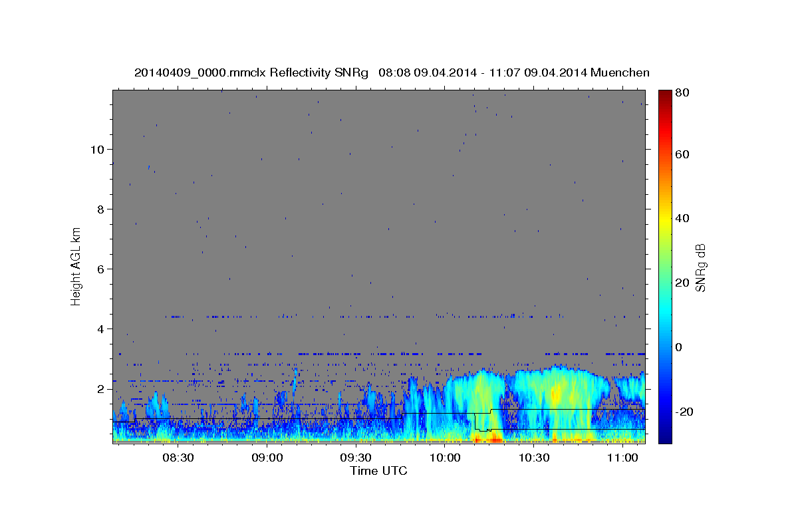The image size is (798, 532).
Task: Click the colorbar value -20
Action: pyautogui.click(x=683, y=411)
